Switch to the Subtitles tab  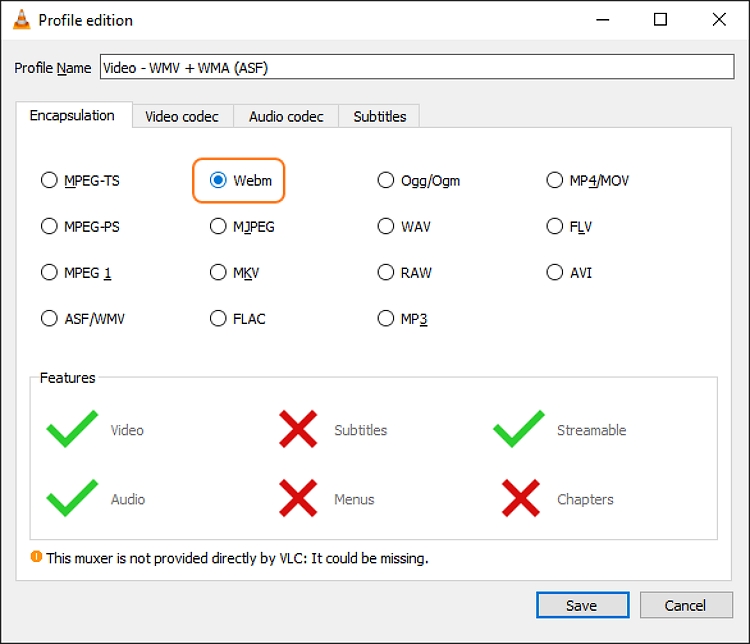click(x=379, y=117)
